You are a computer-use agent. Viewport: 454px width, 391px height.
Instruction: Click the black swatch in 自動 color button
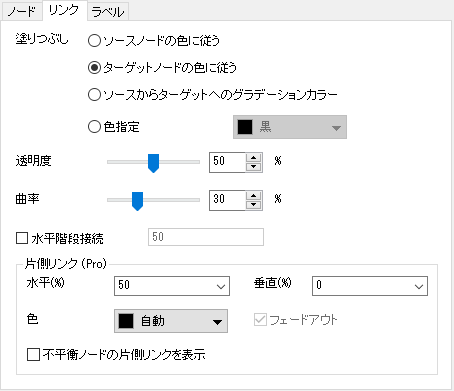(126, 321)
